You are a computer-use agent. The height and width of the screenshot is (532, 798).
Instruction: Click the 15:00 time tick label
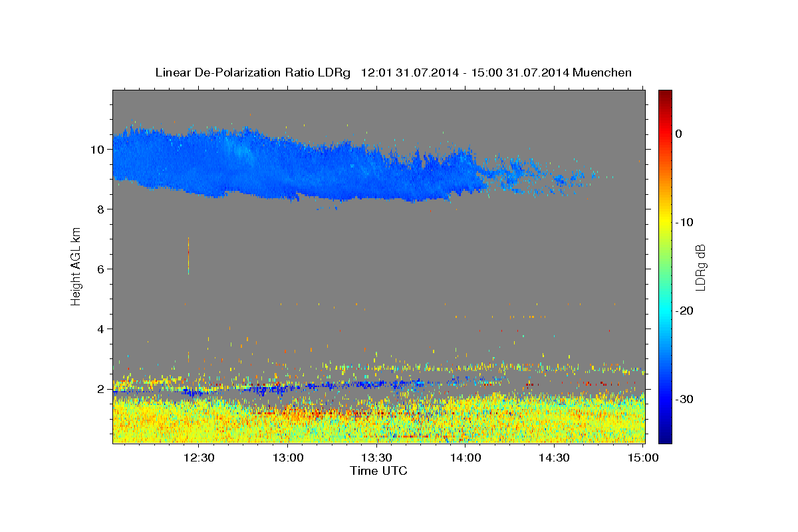tap(642, 458)
